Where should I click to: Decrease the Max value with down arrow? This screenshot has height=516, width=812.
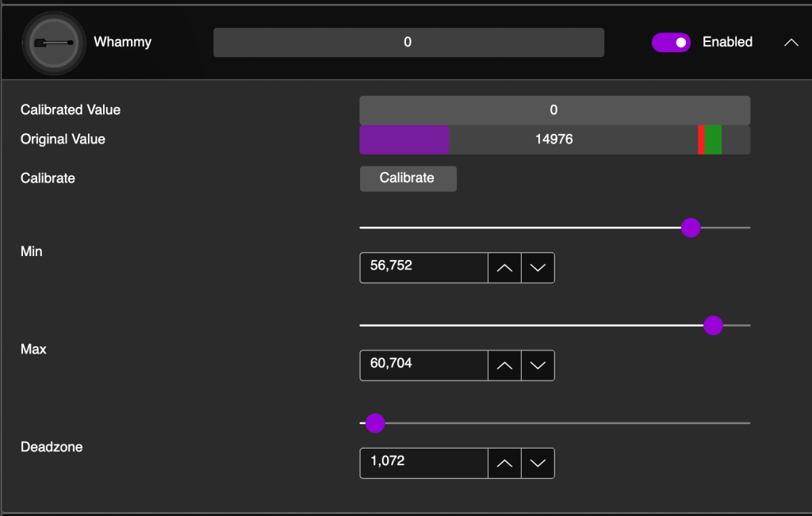(538, 365)
